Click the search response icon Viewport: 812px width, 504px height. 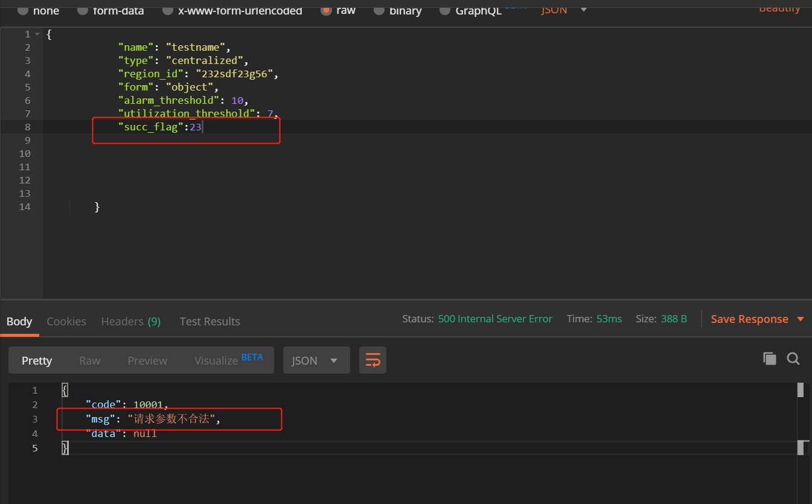pos(793,359)
